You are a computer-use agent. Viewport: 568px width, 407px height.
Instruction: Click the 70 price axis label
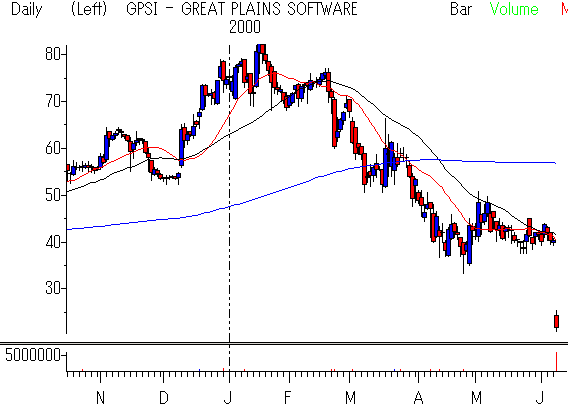click(x=53, y=101)
